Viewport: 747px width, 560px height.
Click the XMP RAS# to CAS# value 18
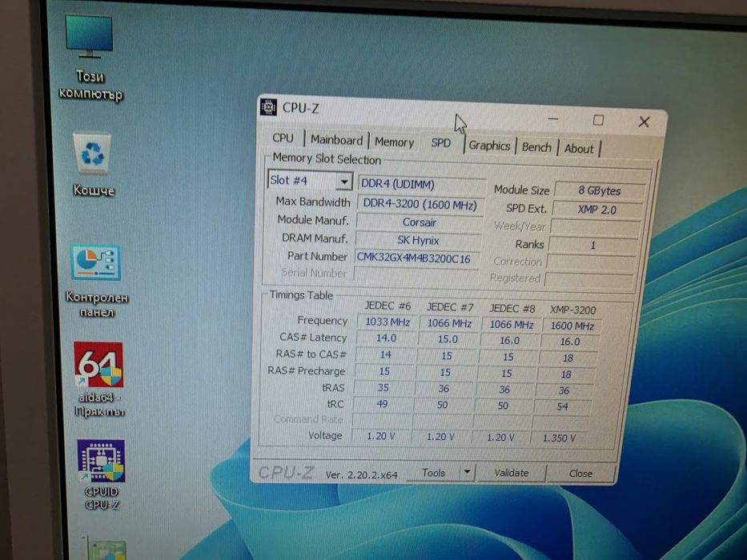tap(568, 358)
